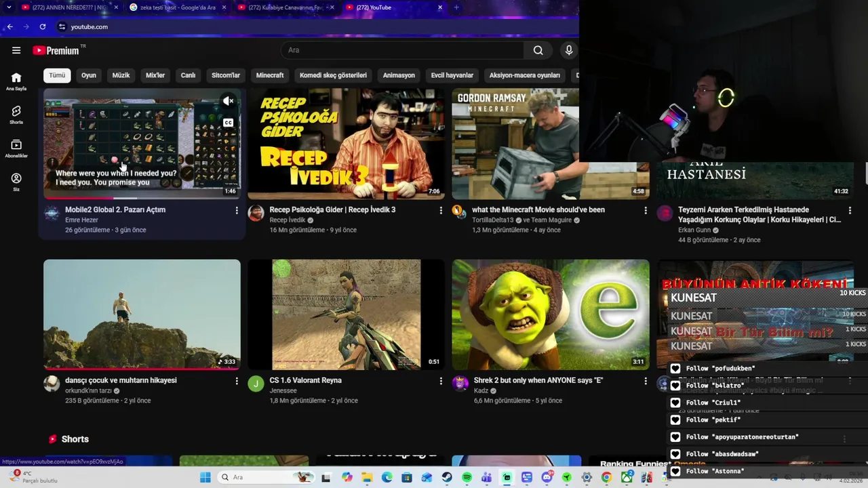Open Shorts from the left sidebar
The image size is (868, 488).
point(16,115)
